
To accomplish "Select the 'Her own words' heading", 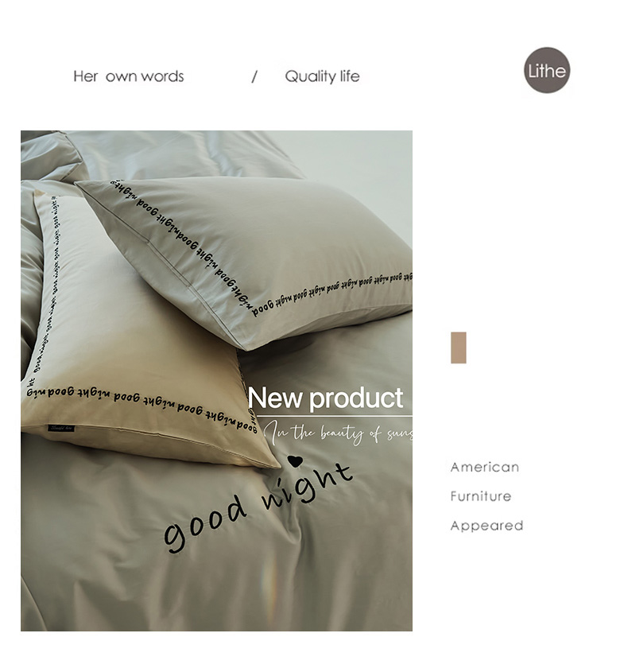I will click(129, 76).
